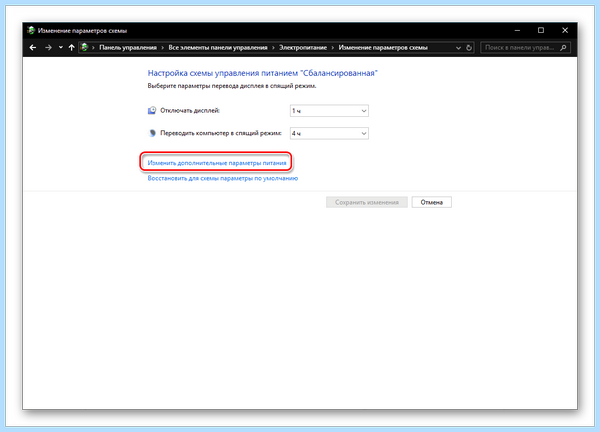Click the chevron after 'Электропитание'
This screenshot has width=600, height=432.
coord(333,47)
